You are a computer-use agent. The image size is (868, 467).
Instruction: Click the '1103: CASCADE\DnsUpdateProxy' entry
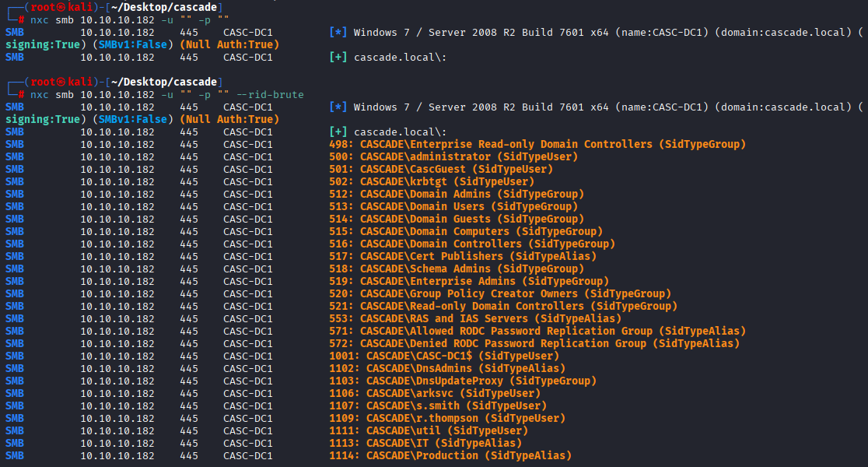click(x=463, y=381)
